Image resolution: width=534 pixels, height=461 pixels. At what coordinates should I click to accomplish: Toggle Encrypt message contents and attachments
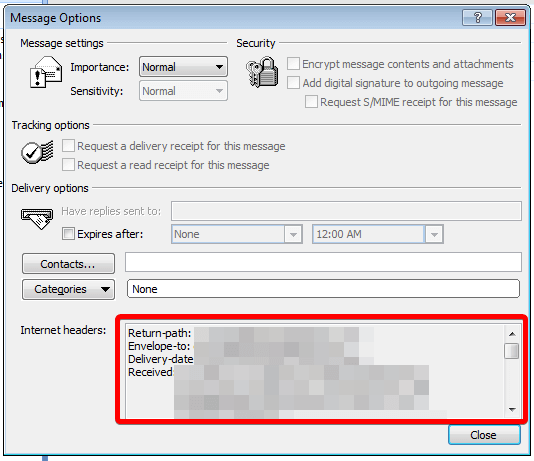click(x=293, y=64)
